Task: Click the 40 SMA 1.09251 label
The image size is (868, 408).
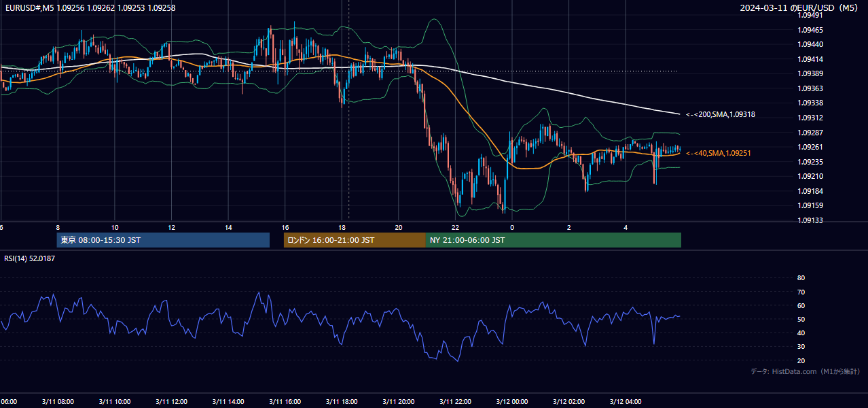Action: (x=719, y=154)
